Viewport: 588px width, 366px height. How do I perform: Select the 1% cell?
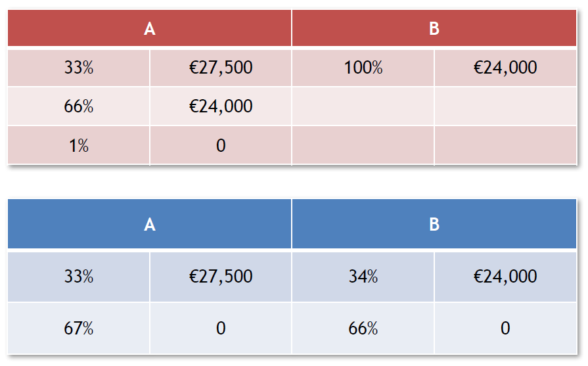[x=78, y=145]
